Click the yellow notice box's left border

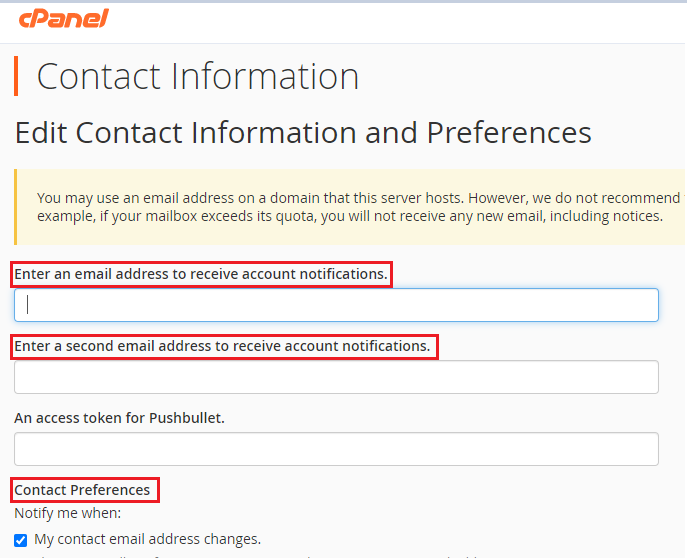tap(16, 207)
